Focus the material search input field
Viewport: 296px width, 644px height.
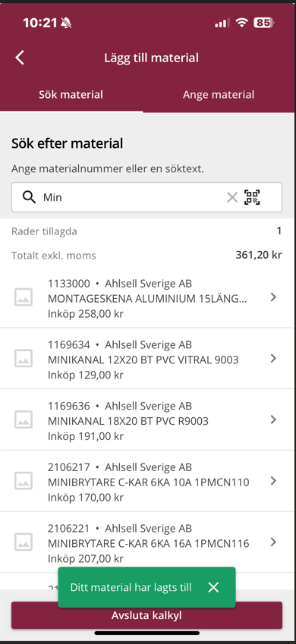pos(146,197)
